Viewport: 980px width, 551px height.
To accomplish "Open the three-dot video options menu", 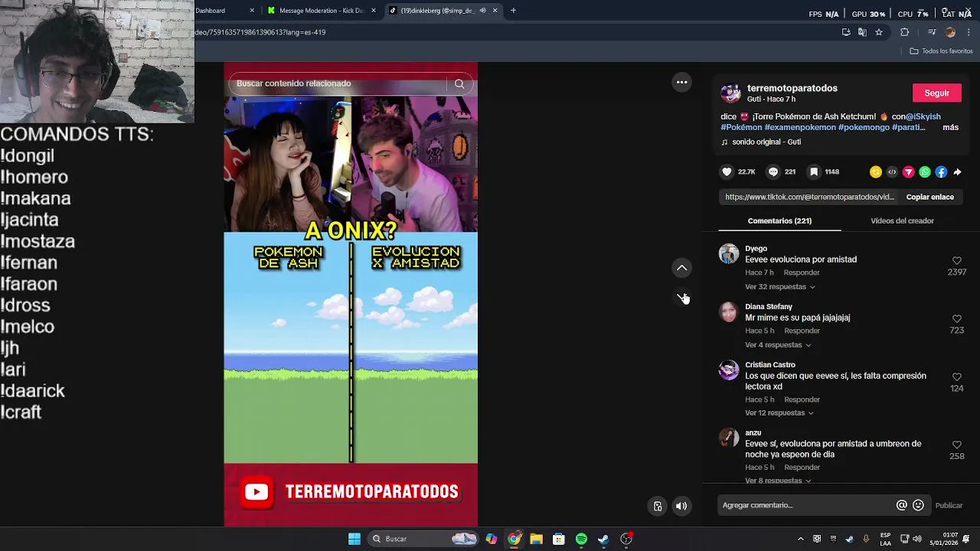I will 681,83.
